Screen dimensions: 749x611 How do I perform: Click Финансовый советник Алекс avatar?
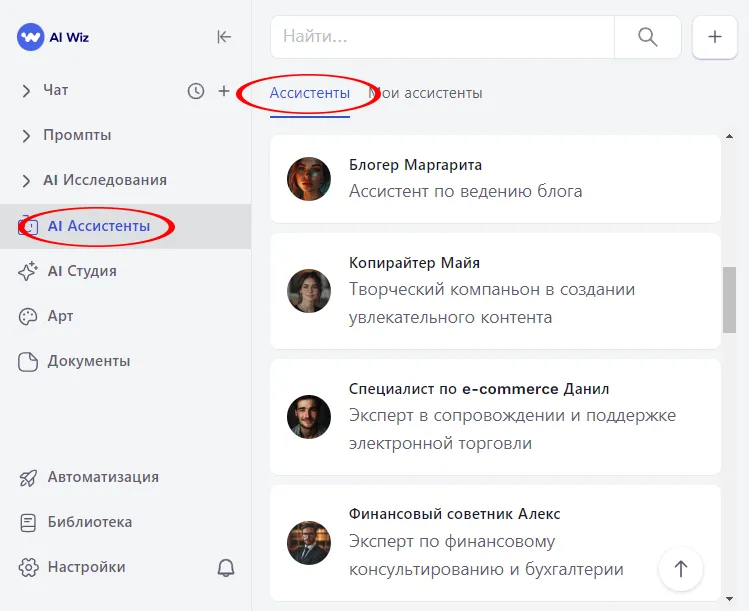(x=309, y=543)
